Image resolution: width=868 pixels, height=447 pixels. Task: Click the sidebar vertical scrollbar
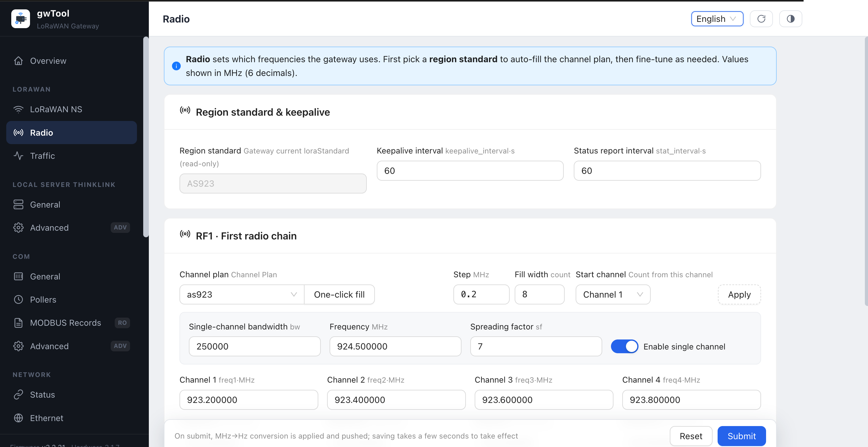click(x=146, y=137)
